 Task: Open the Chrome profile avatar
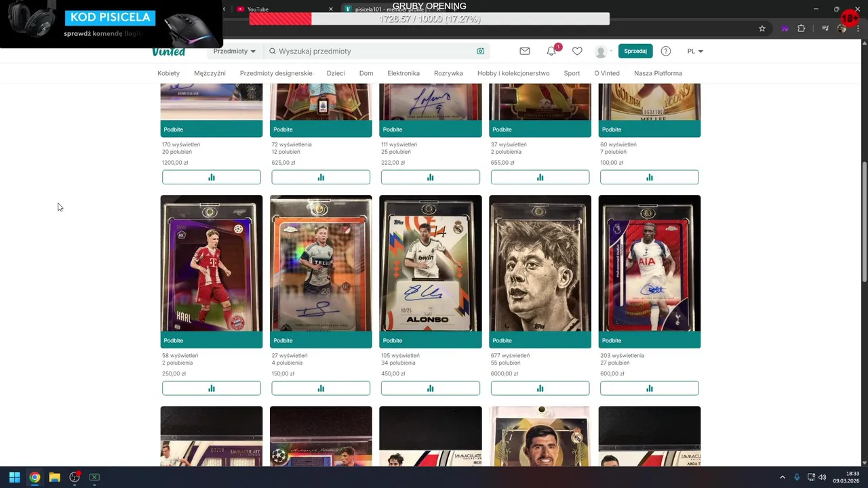[842, 28]
